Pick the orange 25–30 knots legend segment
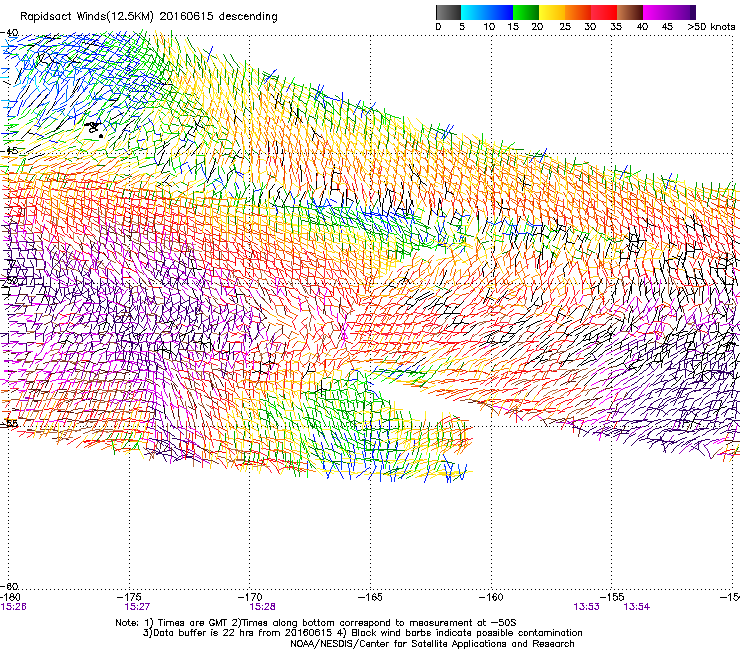The height and width of the screenshot is (650, 740). point(578,12)
